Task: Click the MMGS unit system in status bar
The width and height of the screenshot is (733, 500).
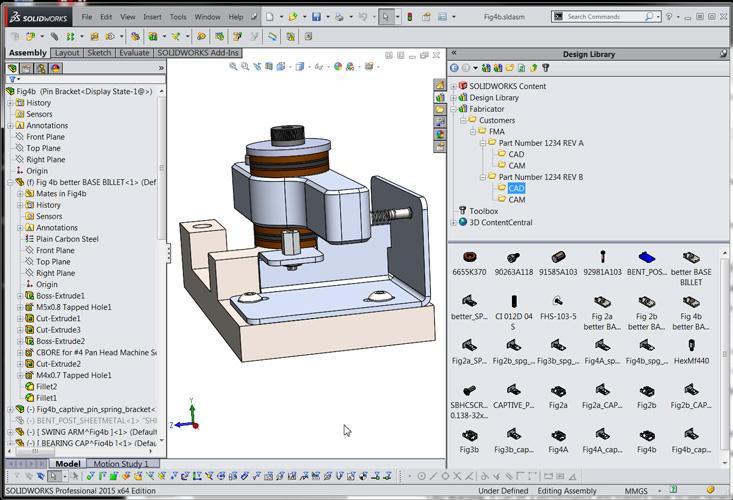Action: point(636,491)
